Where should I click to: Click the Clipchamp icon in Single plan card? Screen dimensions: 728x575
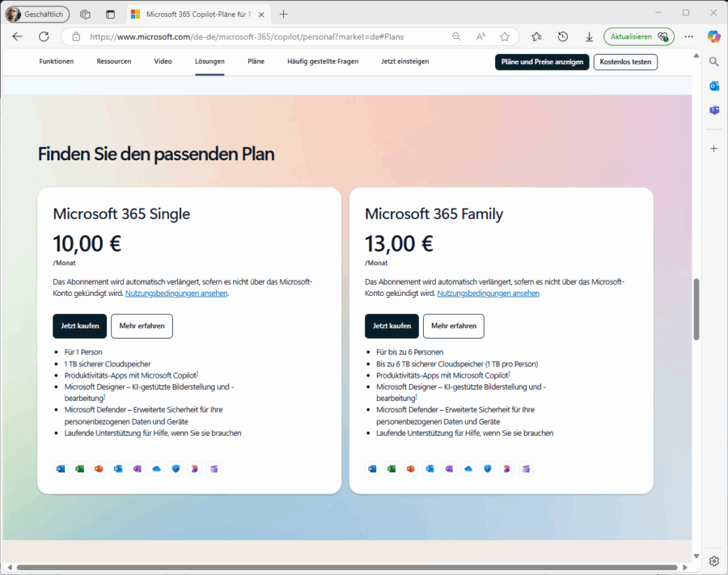(x=214, y=469)
